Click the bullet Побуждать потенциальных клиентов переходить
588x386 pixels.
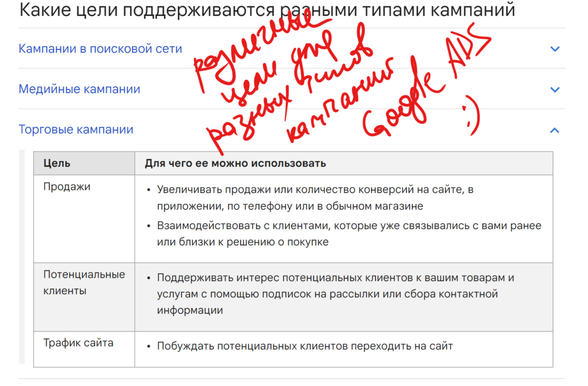pyautogui.click(x=305, y=346)
